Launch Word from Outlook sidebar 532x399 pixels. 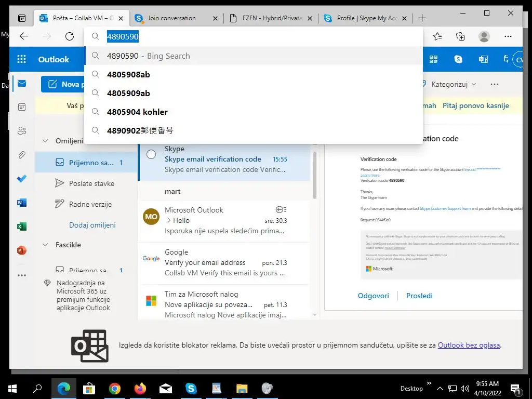(x=22, y=203)
